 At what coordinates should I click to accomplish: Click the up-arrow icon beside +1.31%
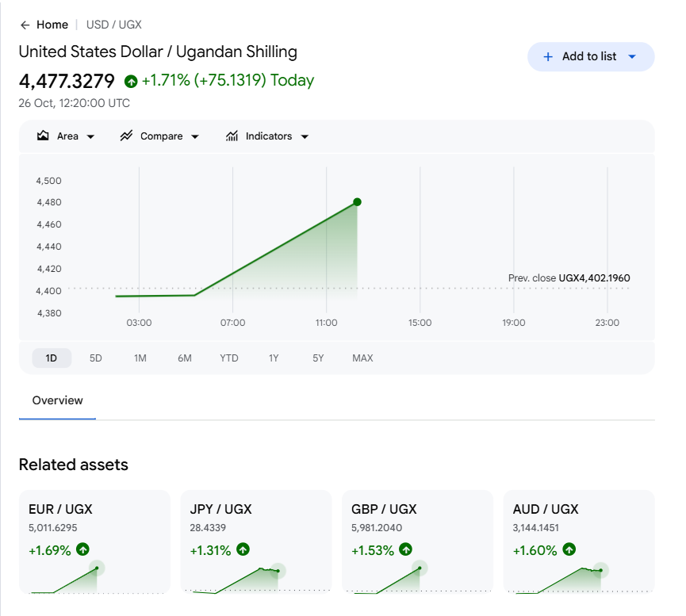click(243, 549)
